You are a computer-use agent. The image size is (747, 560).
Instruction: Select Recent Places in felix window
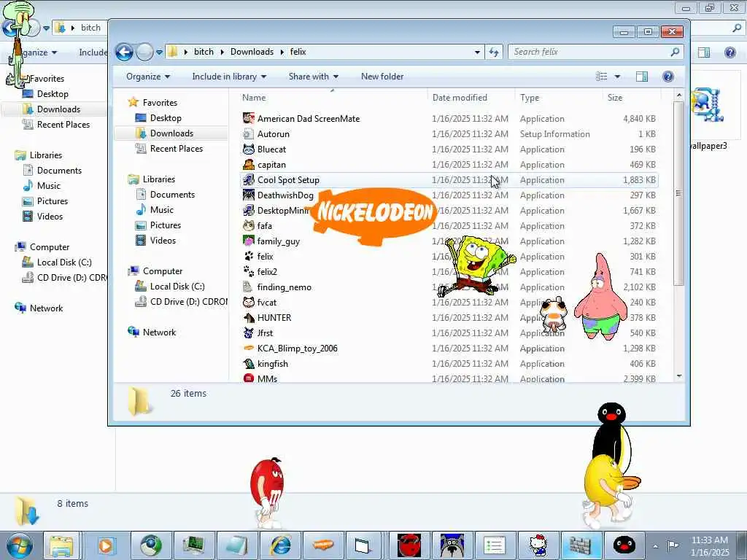177,149
